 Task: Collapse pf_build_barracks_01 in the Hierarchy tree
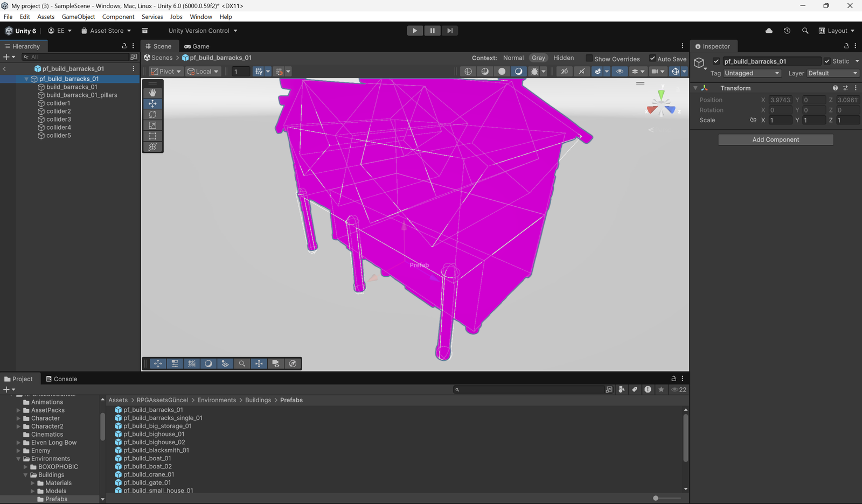click(x=26, y=79)
